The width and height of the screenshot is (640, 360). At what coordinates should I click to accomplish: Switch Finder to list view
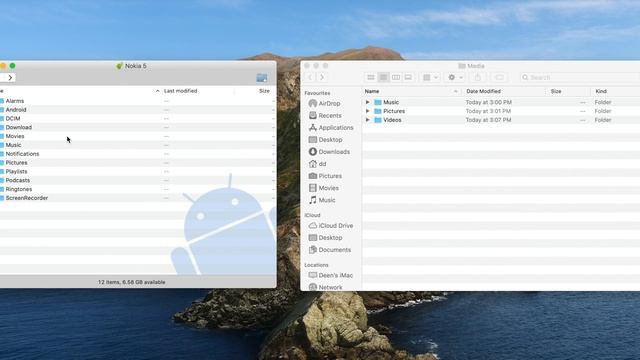pos(383,77)
